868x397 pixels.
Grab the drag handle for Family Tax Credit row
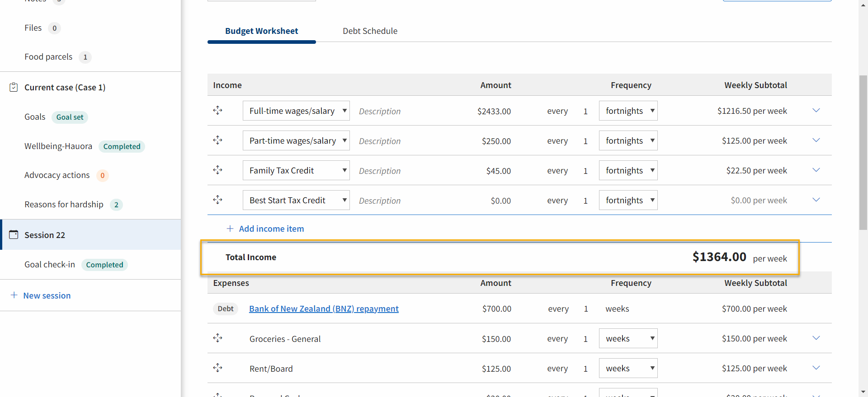[x=217, y=170]
